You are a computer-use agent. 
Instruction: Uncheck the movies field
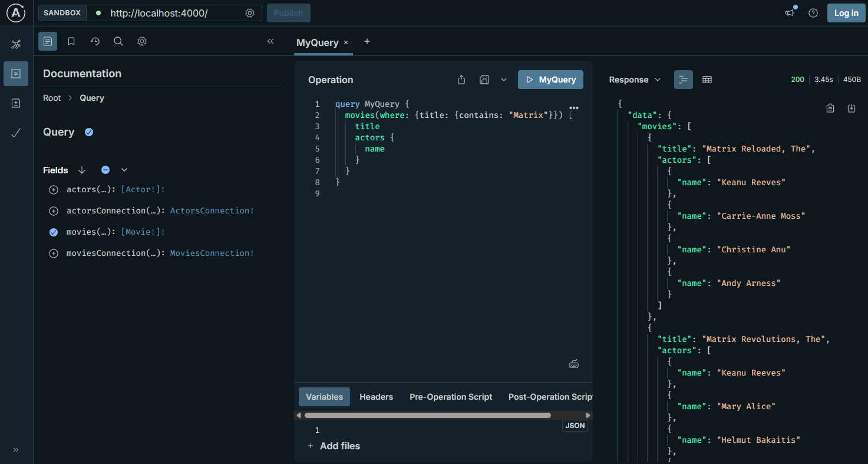(54, 232)
